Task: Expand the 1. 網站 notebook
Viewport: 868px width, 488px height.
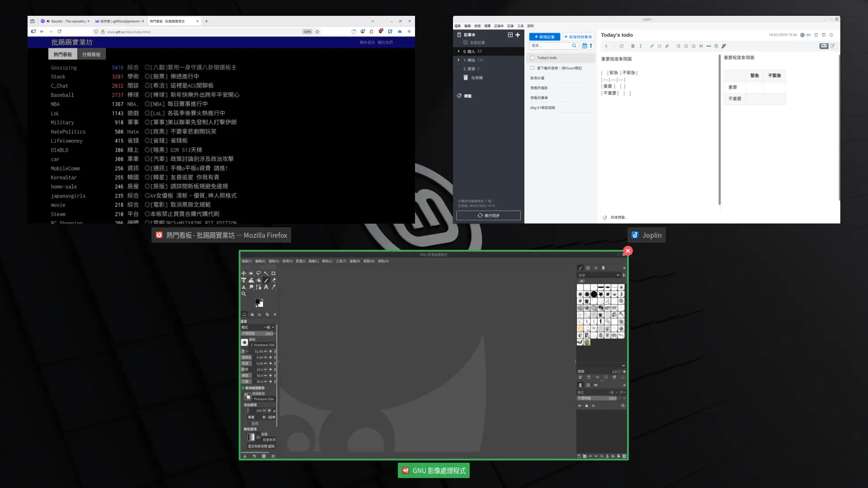Action: [459, 60]
